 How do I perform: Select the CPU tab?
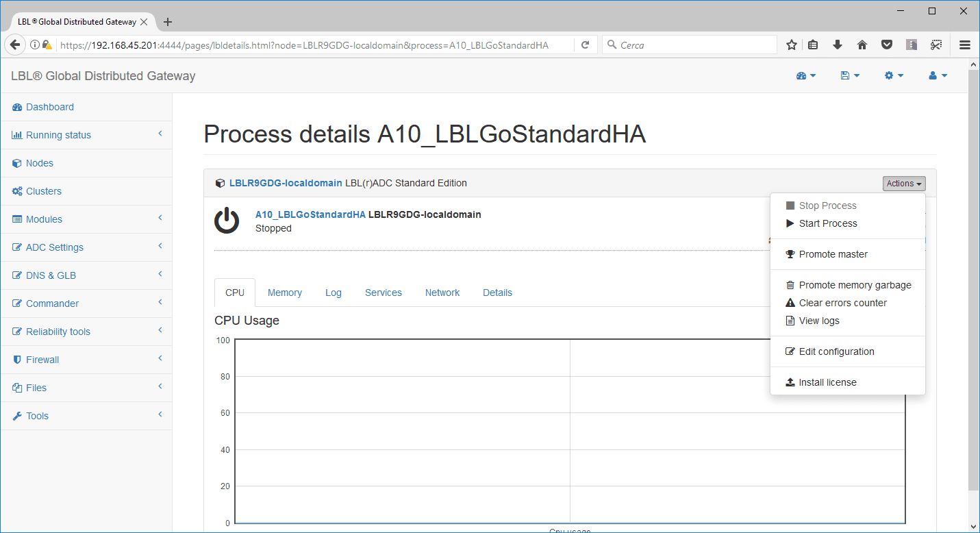(x=235, y=293)
